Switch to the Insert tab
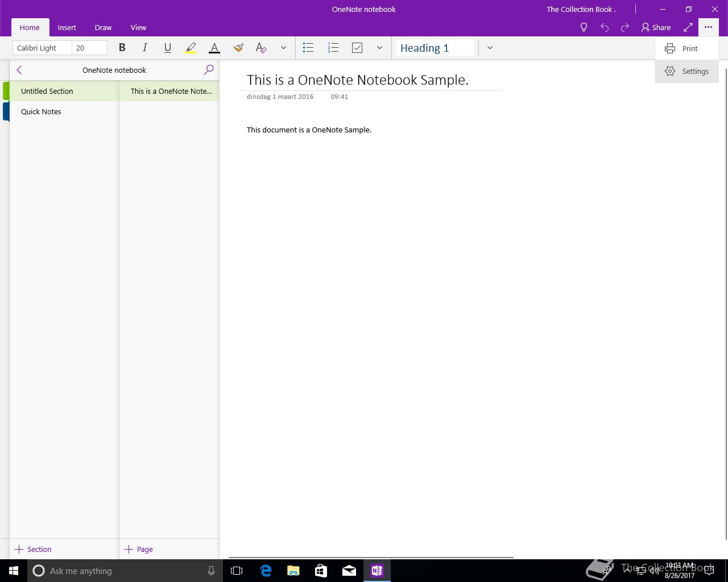 click(x=67, y=27)
